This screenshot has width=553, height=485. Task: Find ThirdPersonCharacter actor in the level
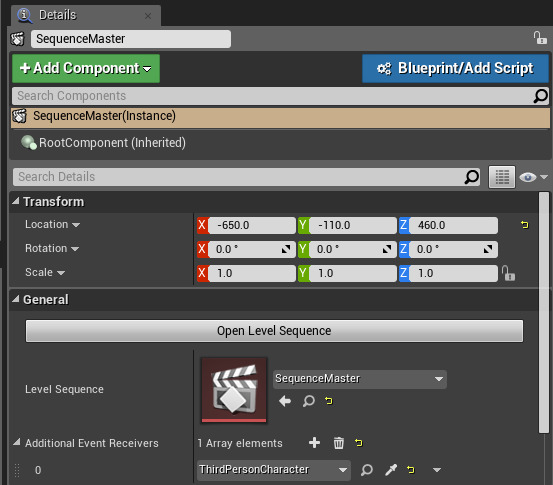pos(367,470)
